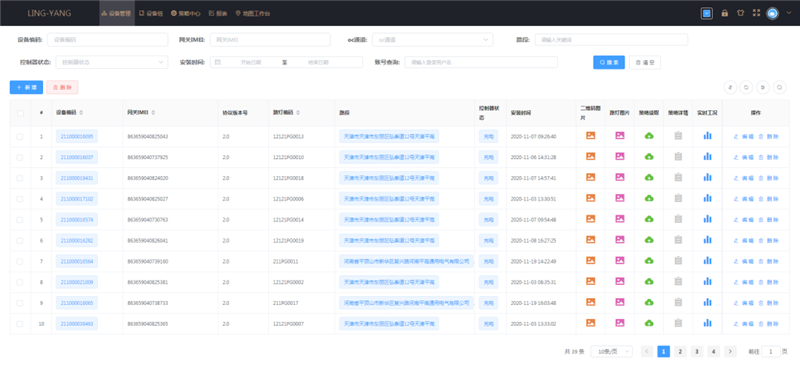Click the first round tool icon above the table
This screenshot has height=378, width=800.
coord(731,87)
